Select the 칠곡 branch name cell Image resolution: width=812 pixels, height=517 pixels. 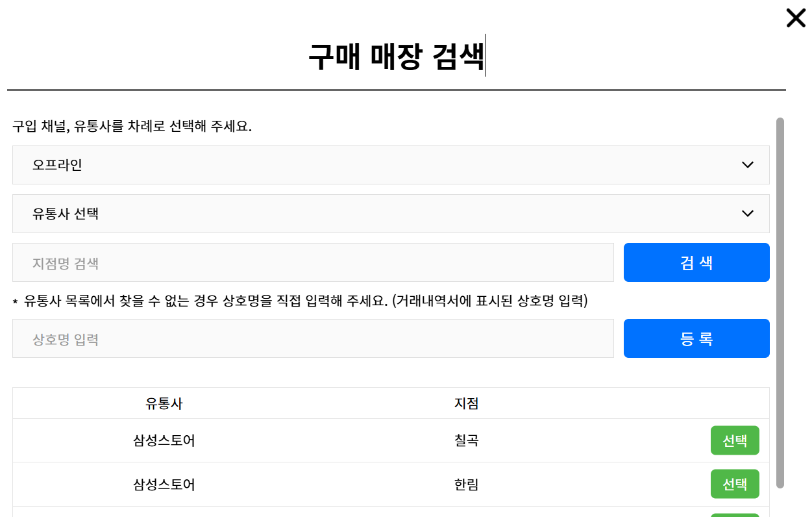tap(466, 441)
